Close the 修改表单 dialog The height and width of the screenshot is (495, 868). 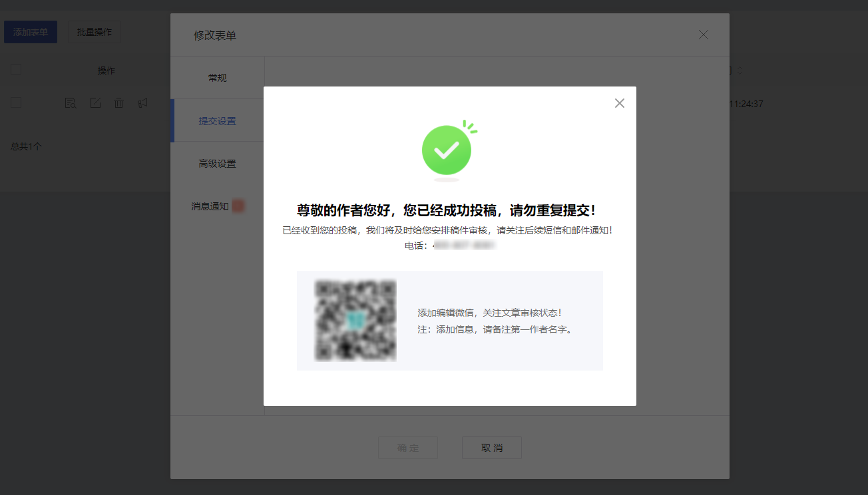coord(704,35)
